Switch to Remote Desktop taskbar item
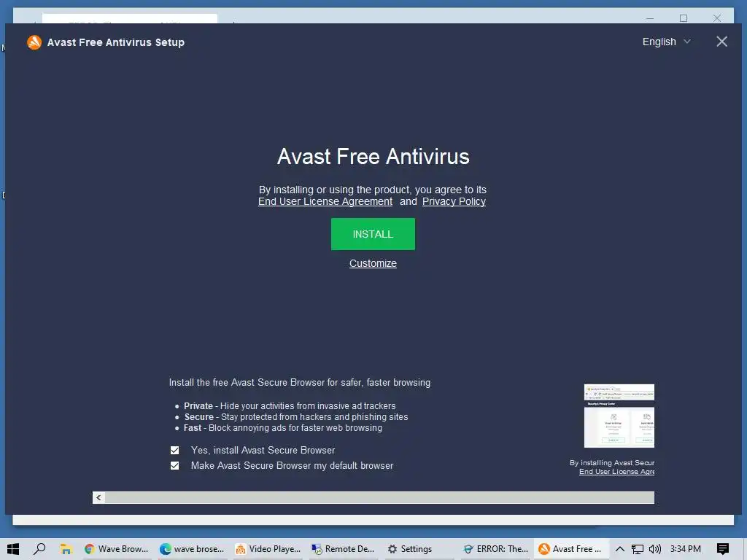The height and width of the screenshot is (560, 747). pyautogui.click(x=344, y=549)
